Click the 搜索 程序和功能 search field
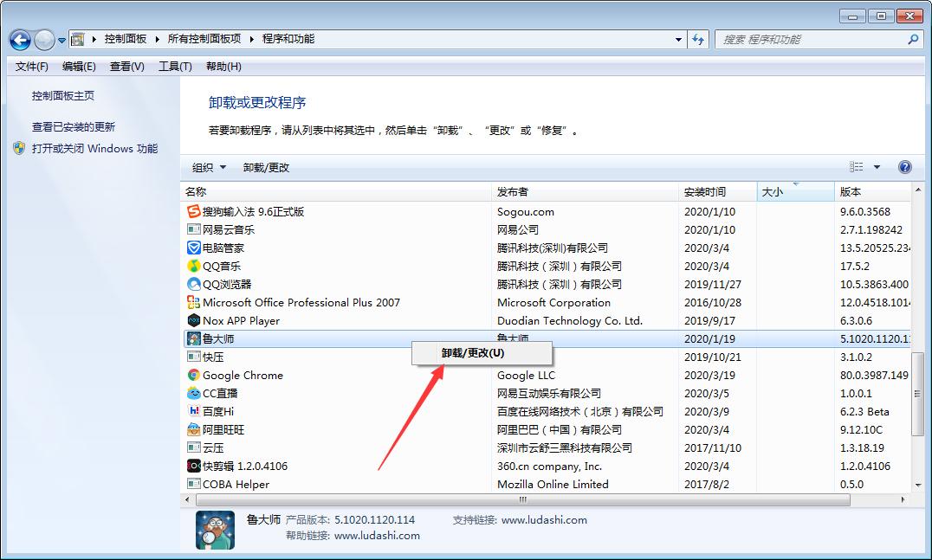Screen dimensions: 932x560 812,39
